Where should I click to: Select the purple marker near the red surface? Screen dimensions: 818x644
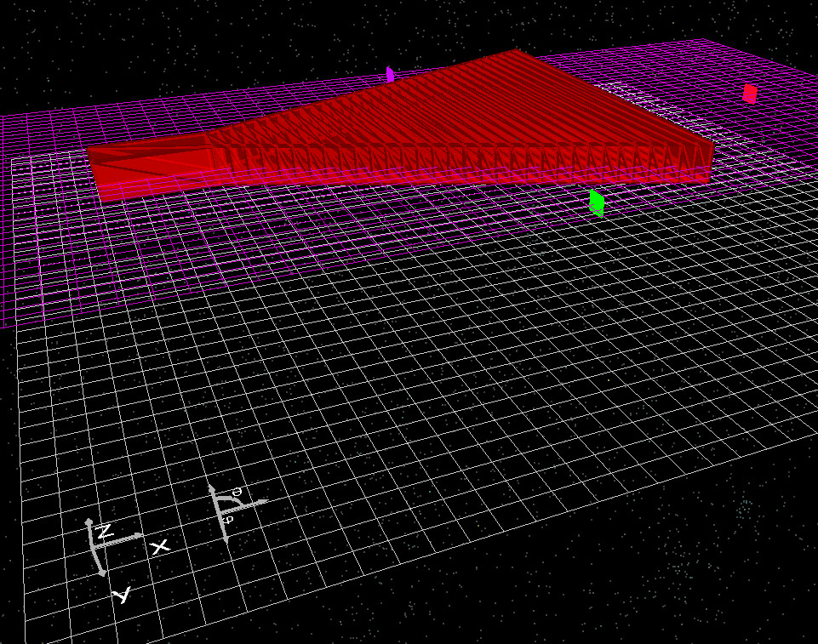[389, 77]
